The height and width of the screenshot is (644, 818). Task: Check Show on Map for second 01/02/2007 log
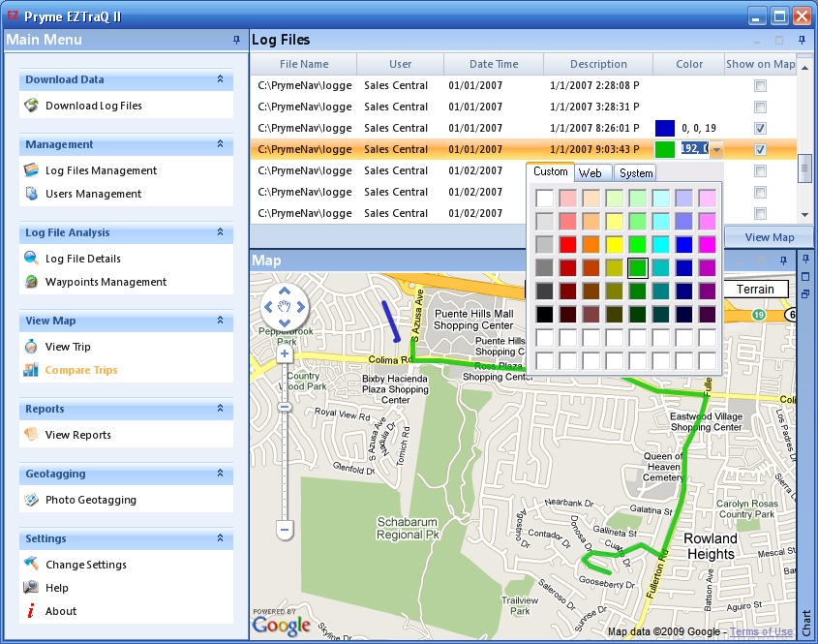click(761, 193)
